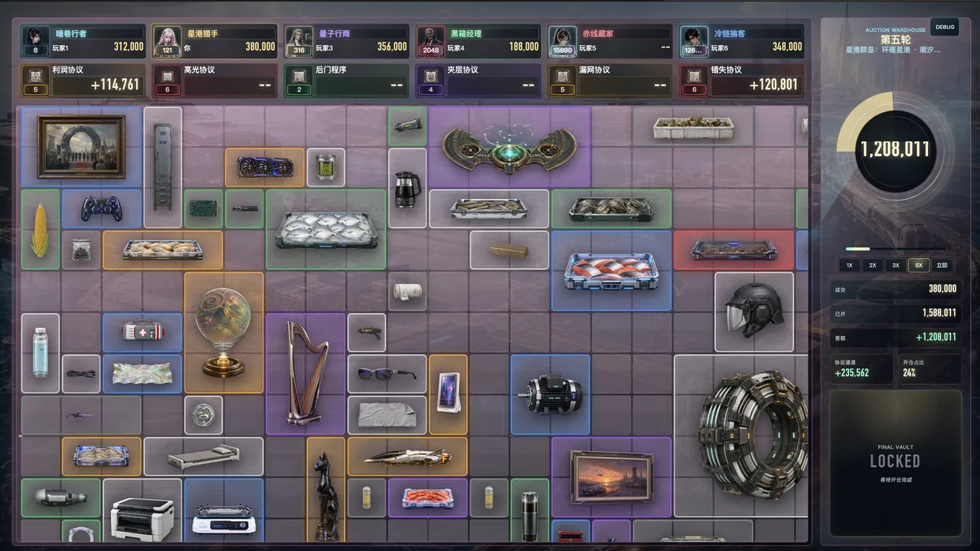Click the folded gray cloth item
This screenshot has height=551, width=980.
click(387, 415)
